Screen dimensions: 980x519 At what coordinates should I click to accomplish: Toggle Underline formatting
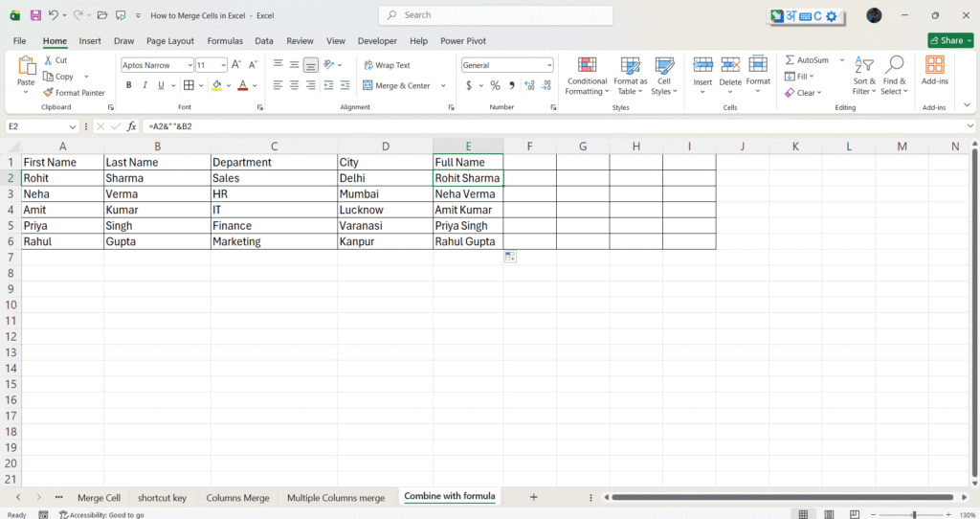click(x=161, y=85)
